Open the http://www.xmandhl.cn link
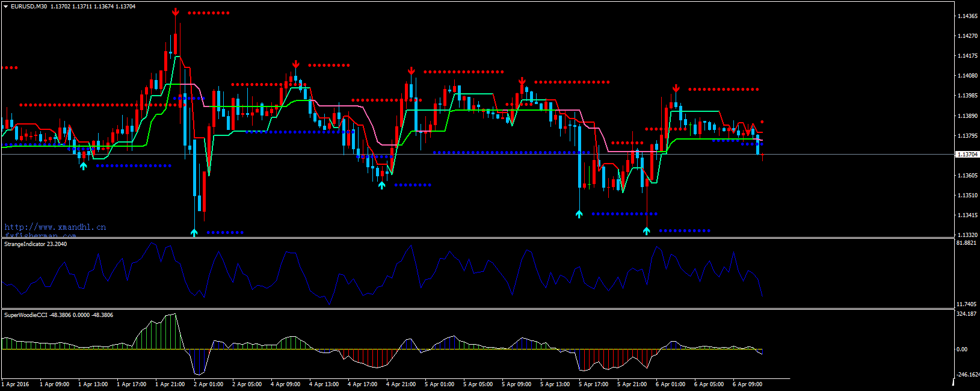Viewport: 980px width, 391px height. (55, 227)
